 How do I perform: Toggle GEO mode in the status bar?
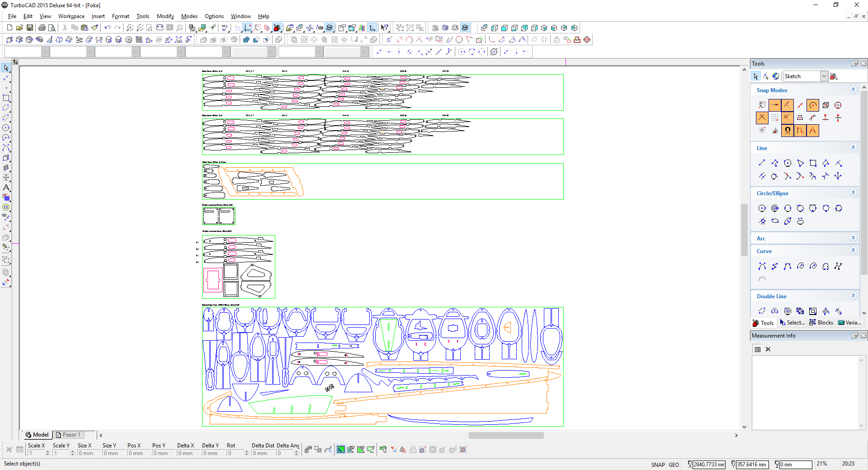674,465
